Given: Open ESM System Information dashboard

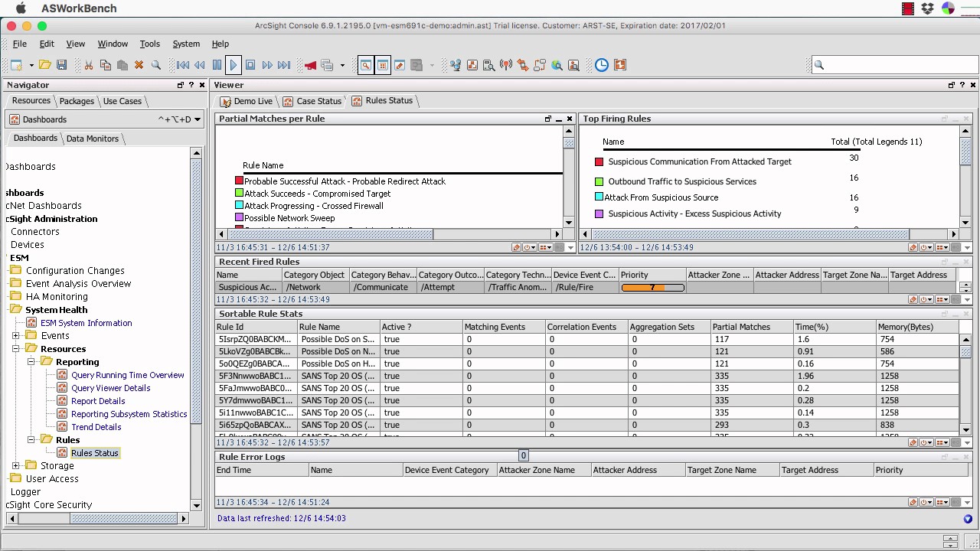Looking at the screenshot, I should 87,323.
